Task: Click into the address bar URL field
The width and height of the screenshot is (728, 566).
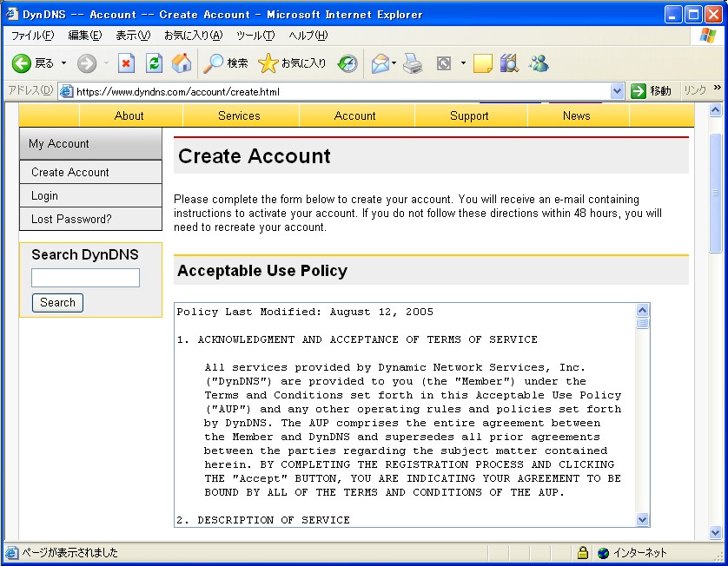Action: pyautogui.click(x=341, y=91)
